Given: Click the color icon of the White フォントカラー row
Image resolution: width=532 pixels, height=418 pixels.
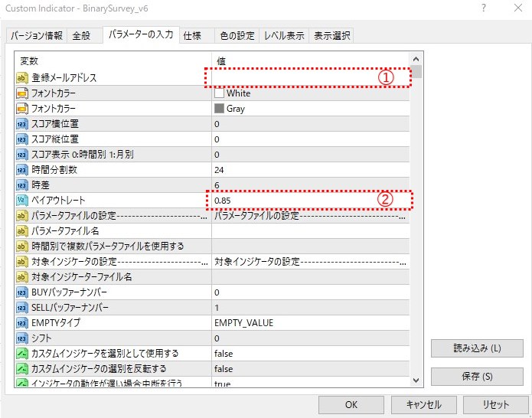Looking at the screenshot, I should coord(22,93).
